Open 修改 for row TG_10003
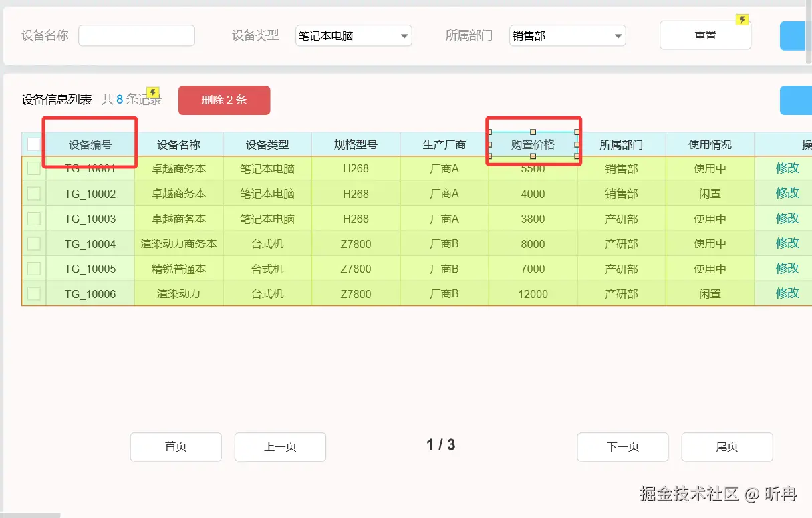 point(788,218)
